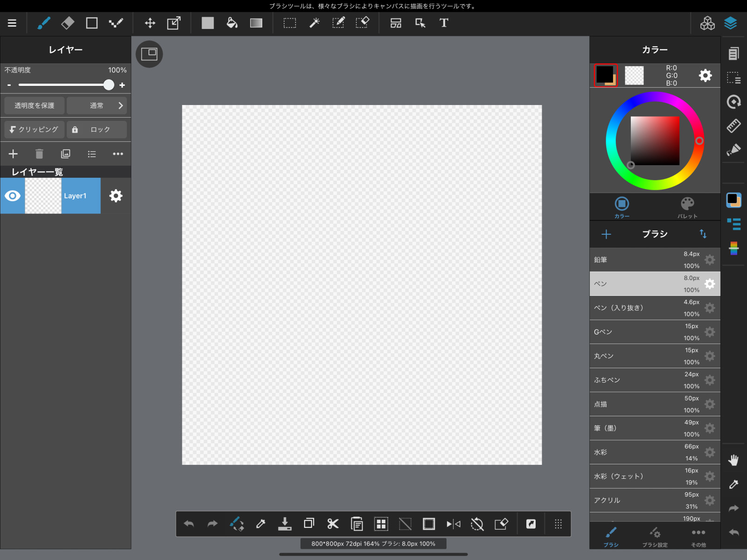Click the ロック layer lock button
Image resolution: width=747 pixels, height=560 pixels.
click(x=97, y=129)
